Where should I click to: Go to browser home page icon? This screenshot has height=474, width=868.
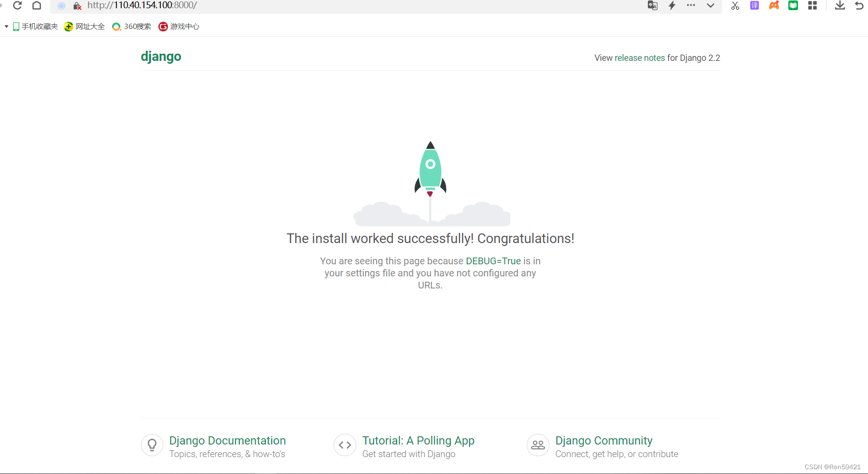pyautogui.click(x=37, y=5)
